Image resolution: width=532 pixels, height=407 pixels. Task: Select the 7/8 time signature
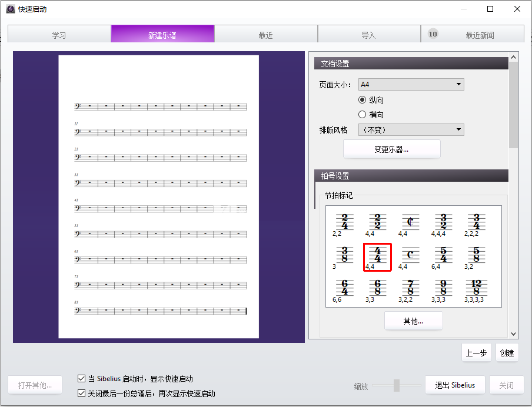click(410, 288)
